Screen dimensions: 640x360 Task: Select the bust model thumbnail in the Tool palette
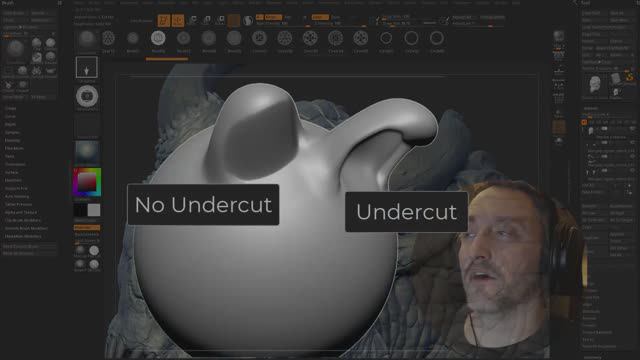coord(595,85)
